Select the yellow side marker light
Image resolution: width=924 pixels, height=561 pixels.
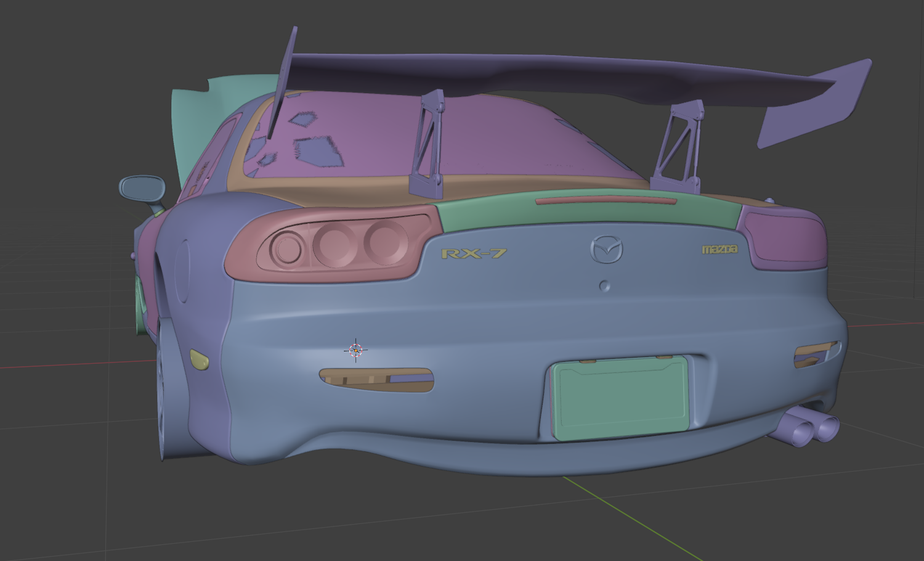pos(199,359)
